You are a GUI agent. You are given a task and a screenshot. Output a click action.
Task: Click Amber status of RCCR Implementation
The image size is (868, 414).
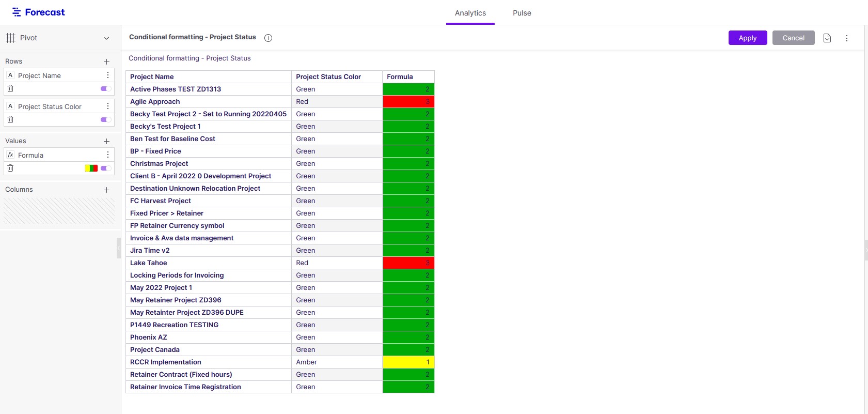[307, 362]
